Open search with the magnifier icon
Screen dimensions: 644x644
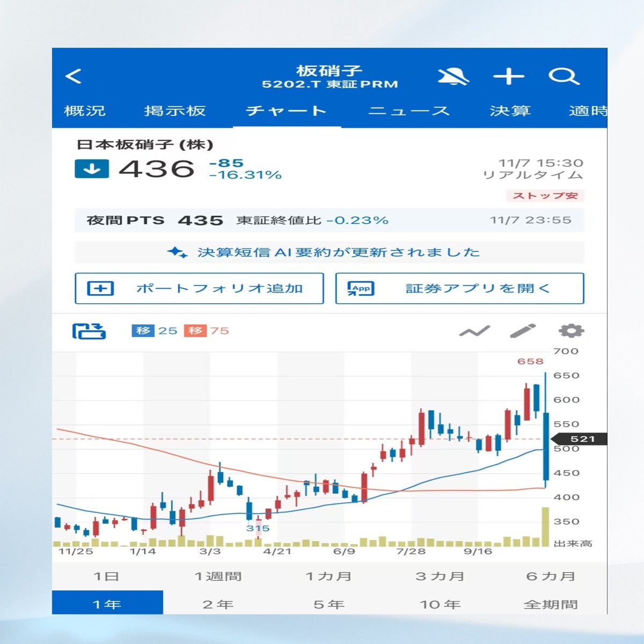coord(563,77)
